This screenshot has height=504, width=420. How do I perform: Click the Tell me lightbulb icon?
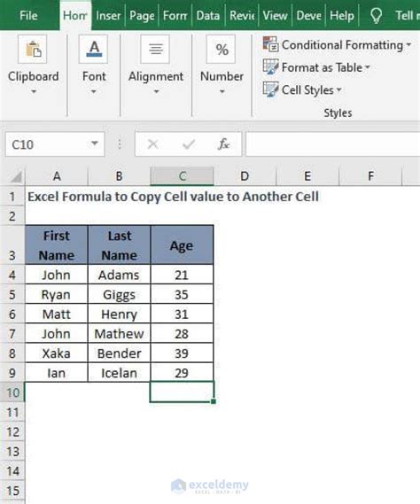tap(376, 15)
